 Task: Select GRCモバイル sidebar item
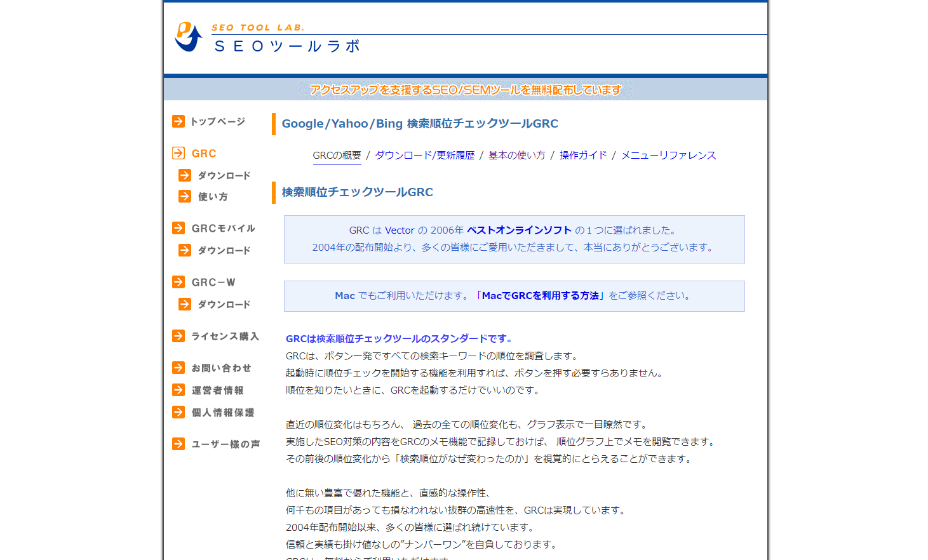pyautogui.click(x=224, y=229)
